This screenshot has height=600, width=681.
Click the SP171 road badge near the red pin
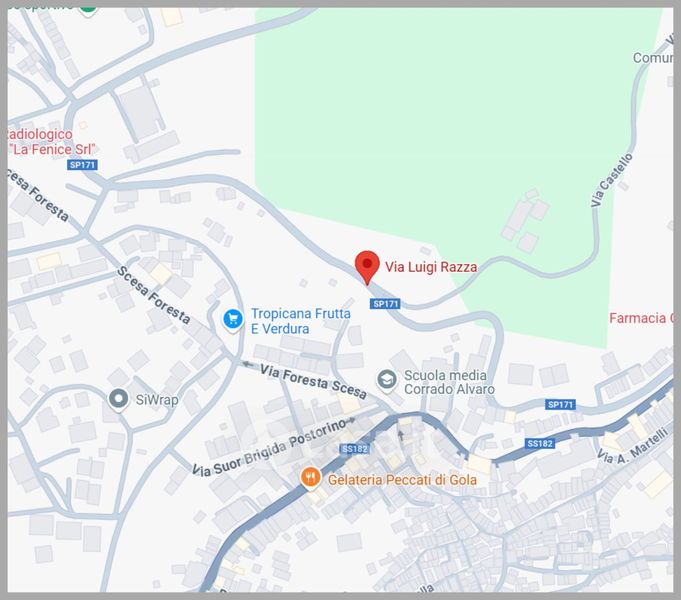click(385, 304)
